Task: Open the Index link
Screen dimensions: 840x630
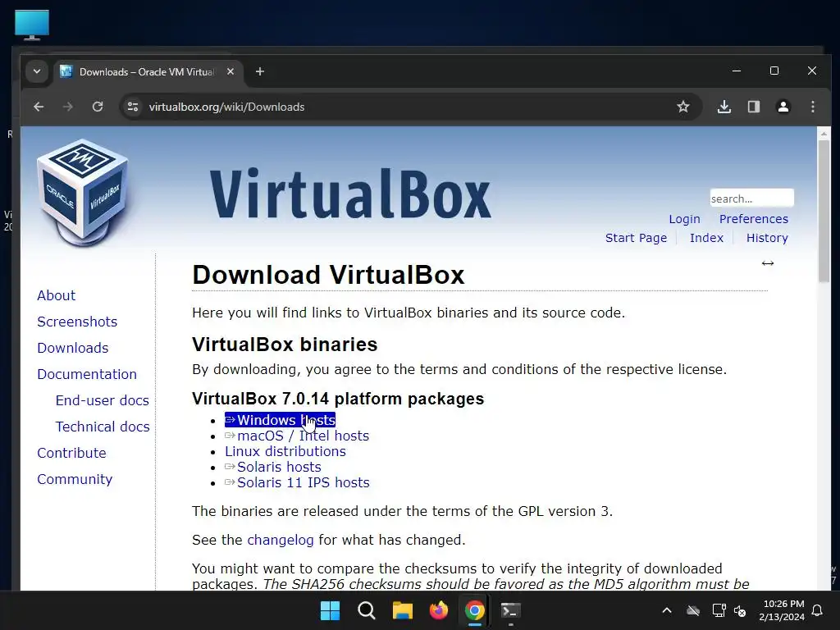Action: tap(706, 238)
